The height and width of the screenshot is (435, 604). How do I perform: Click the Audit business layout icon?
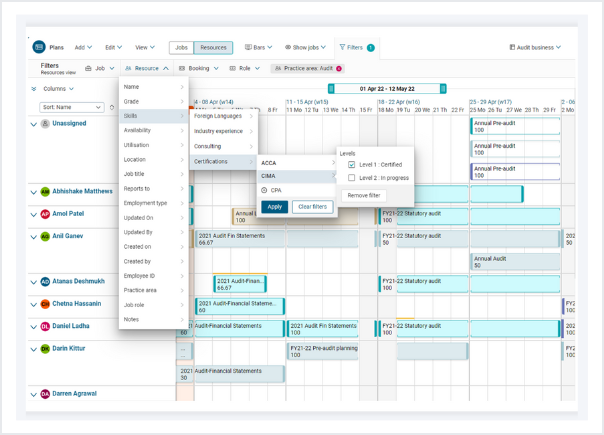click(512, 47)
